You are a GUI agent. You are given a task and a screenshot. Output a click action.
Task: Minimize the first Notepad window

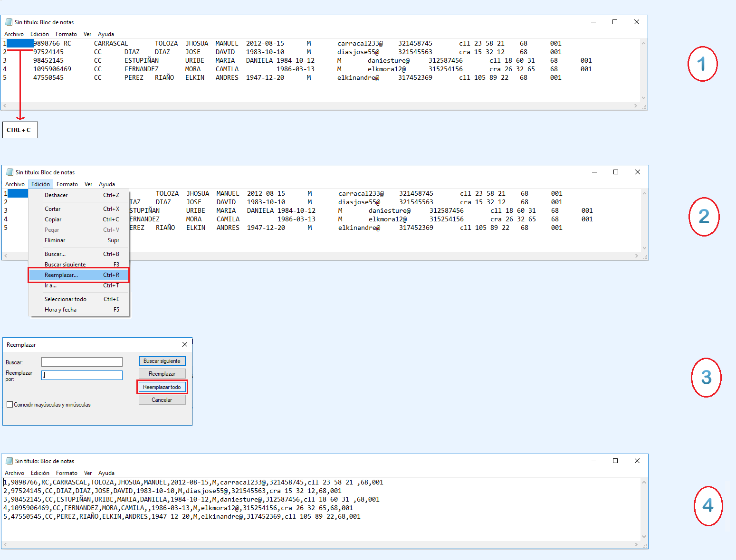pos(593,22)
